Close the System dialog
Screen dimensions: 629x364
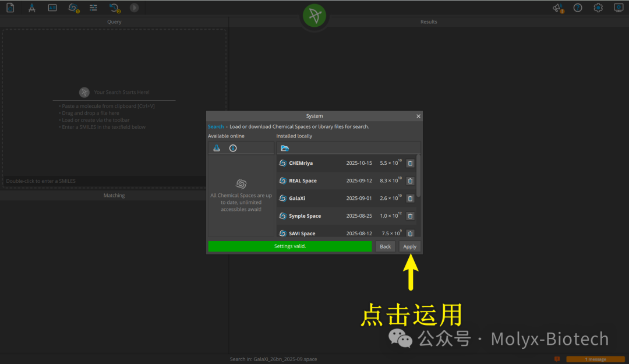coord(418,116)
